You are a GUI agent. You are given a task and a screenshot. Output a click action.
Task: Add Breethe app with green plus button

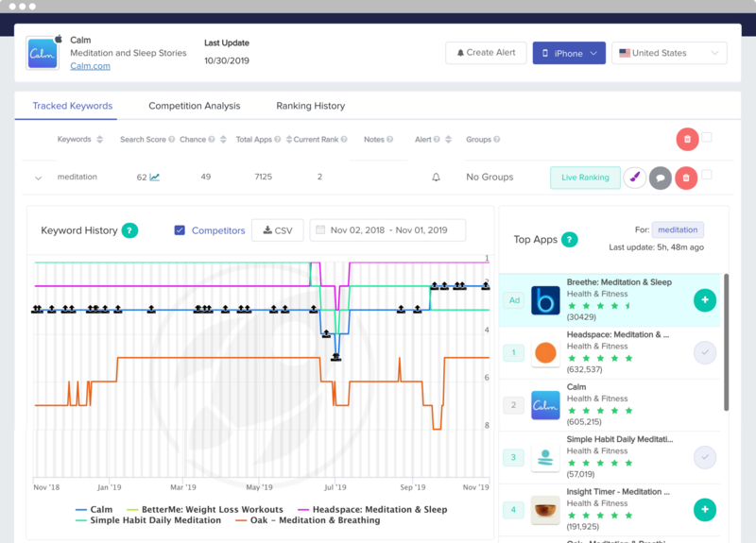point(704,300)
